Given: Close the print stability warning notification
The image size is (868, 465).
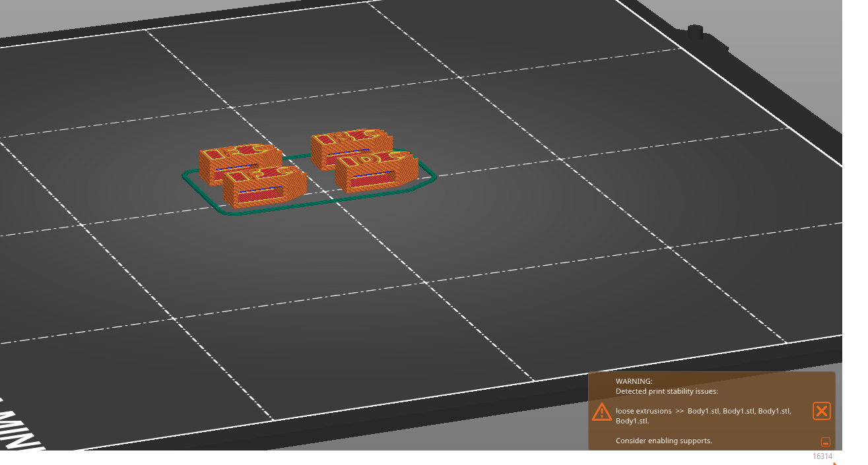Looking at the screenshot, I should coord(821,411).
